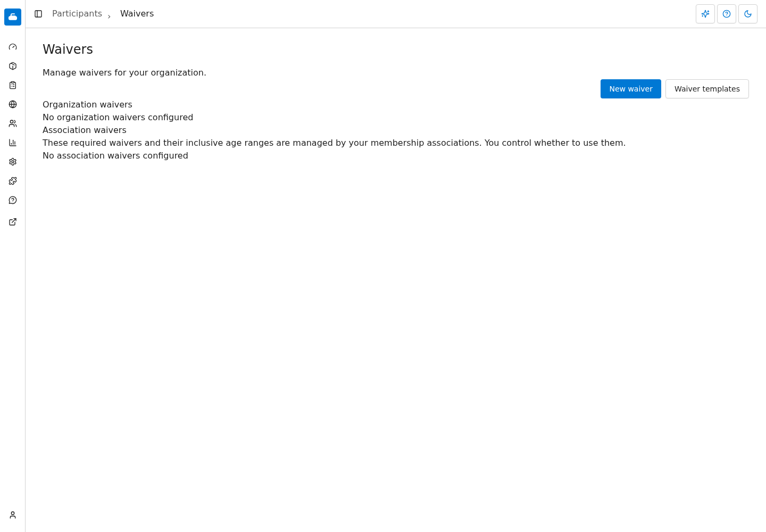Click the sparkles AI assistant icon
Image resolution: width=766 pixels, height=532 pixels.
pyautogui.click(x=705, y=14)
